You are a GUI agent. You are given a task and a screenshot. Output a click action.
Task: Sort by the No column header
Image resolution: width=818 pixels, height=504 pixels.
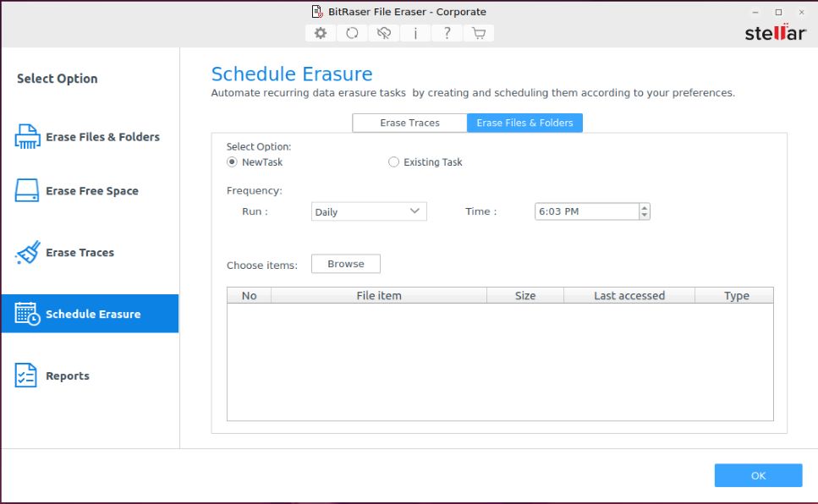click(250, 295)
